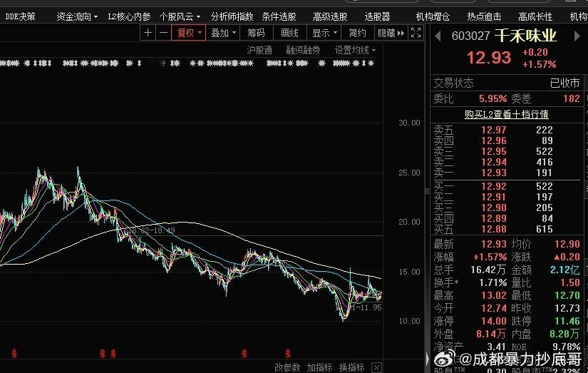Open the 叠加 overlay dropdown
The height and width of the screenshot is (373, 588).
coord(223,33)
